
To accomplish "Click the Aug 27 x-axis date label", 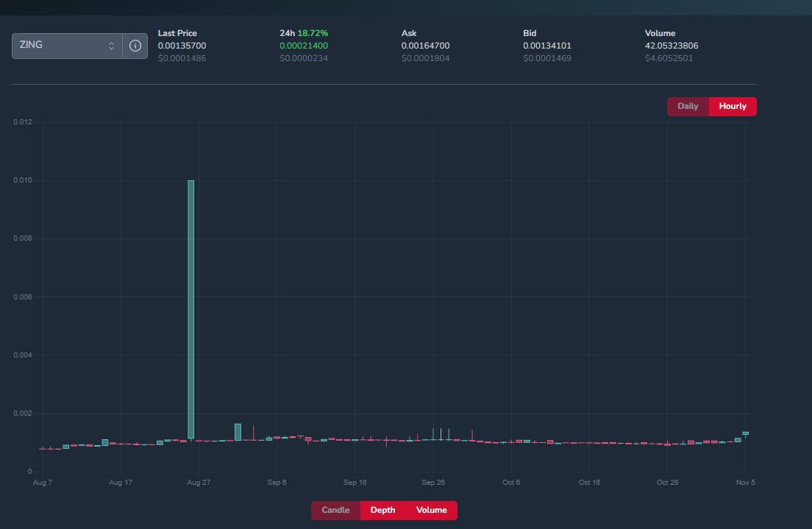I will (199, 483).
